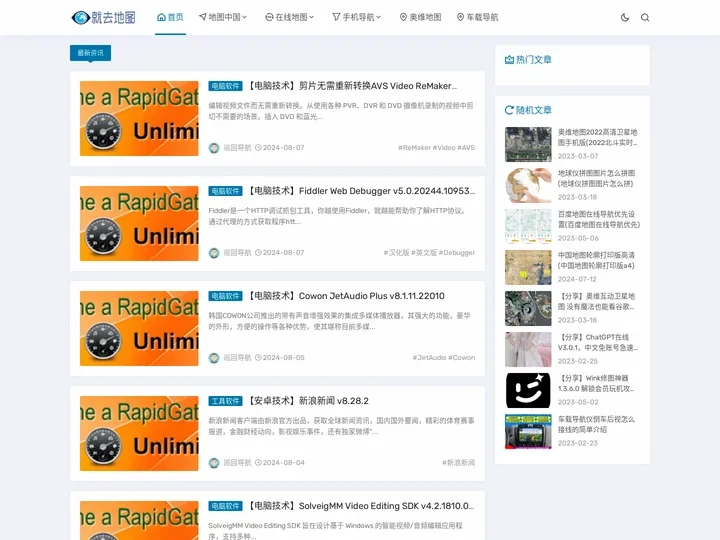Click Wink smiley logo thumbnail
This screenshot has height=540, width=720.
(x=528, y=390)
